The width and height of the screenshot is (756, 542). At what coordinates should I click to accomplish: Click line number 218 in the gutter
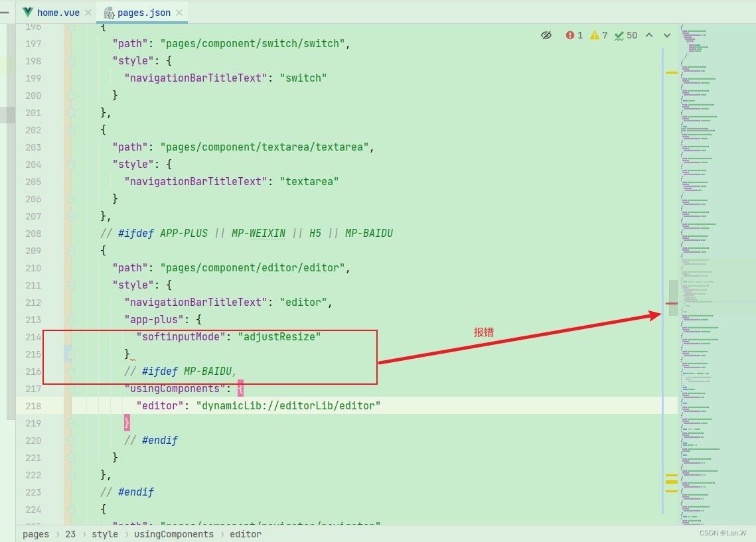coord(33,405)
